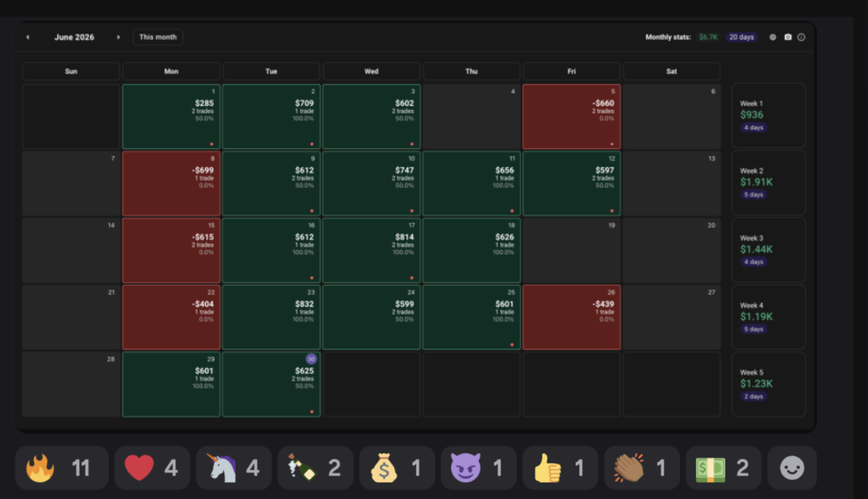Click the Fri column header
The height and width of the screenshot is (499, 868).
(572, 71)
